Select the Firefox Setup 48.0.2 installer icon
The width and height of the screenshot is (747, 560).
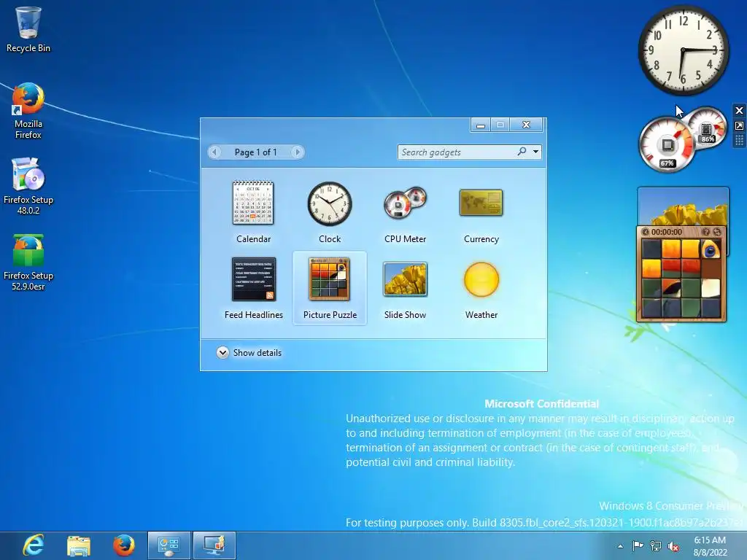[28, 186]
